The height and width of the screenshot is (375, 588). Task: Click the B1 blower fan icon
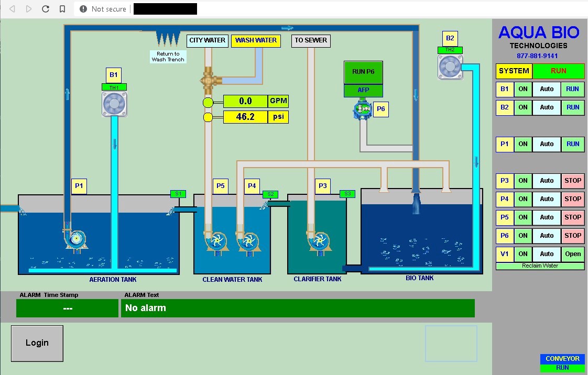click(x=114, y=103)
